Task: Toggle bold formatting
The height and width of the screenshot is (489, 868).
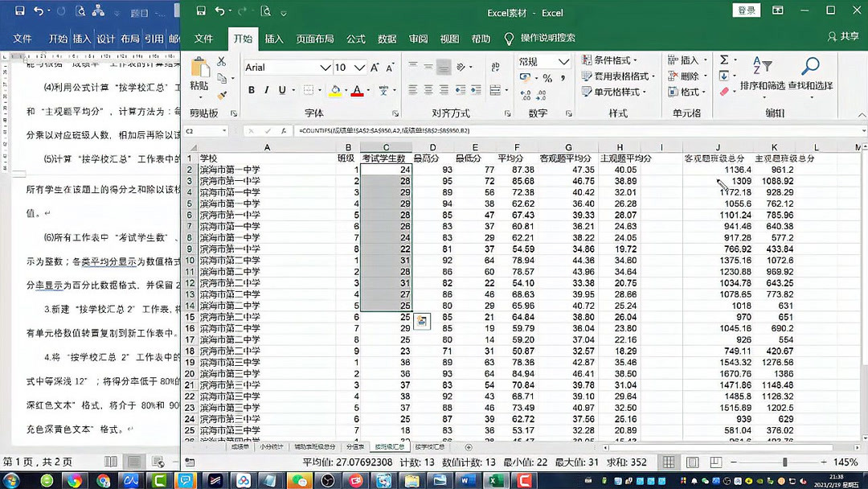Action: (x=251, y=89)
